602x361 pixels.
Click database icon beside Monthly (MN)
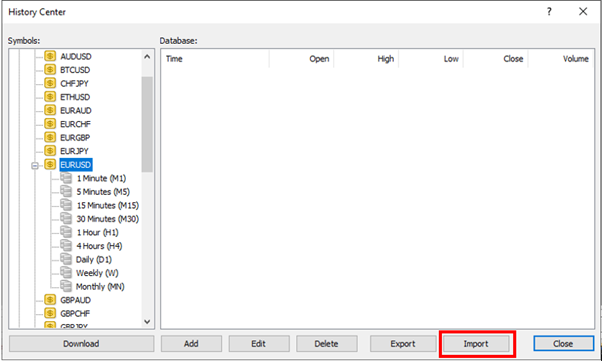[x=66, y=286]
